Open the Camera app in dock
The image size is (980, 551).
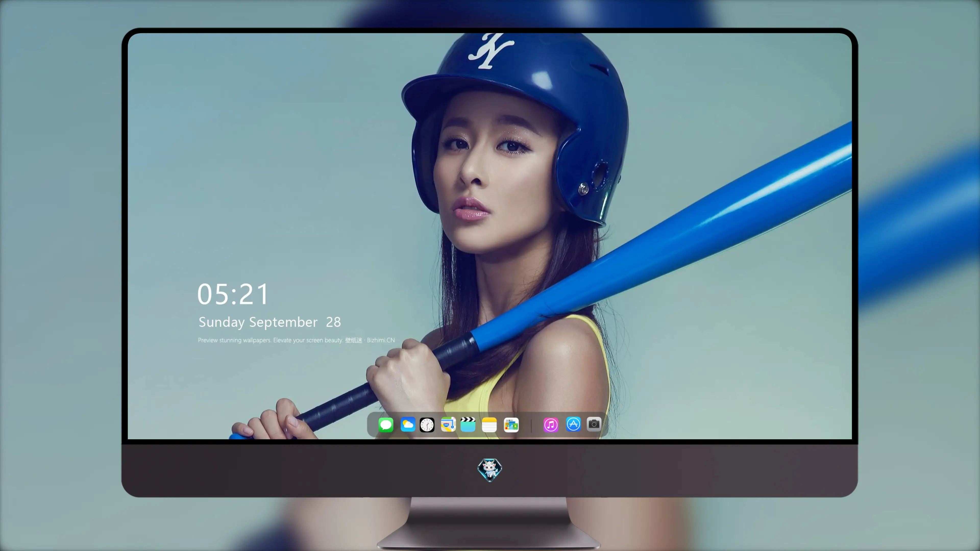pyautogui.click(x=594, y=424)
